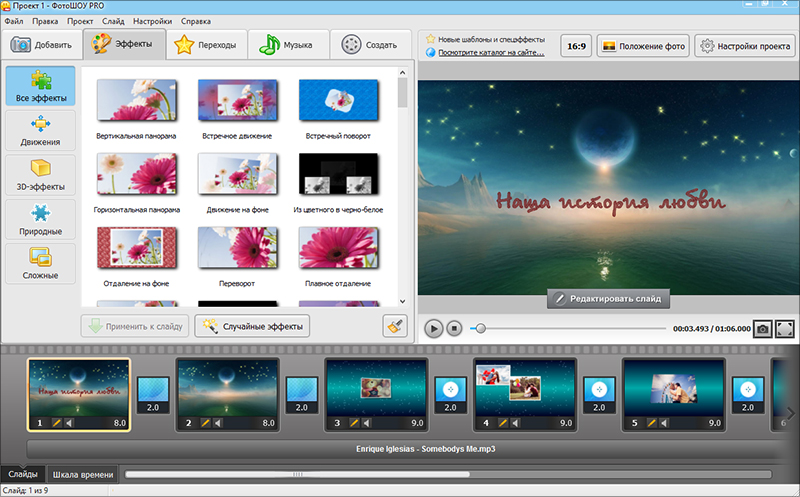Take a snapshot with the camera icon
This screenshot has height=497, width=800.
tap(762, 328)
